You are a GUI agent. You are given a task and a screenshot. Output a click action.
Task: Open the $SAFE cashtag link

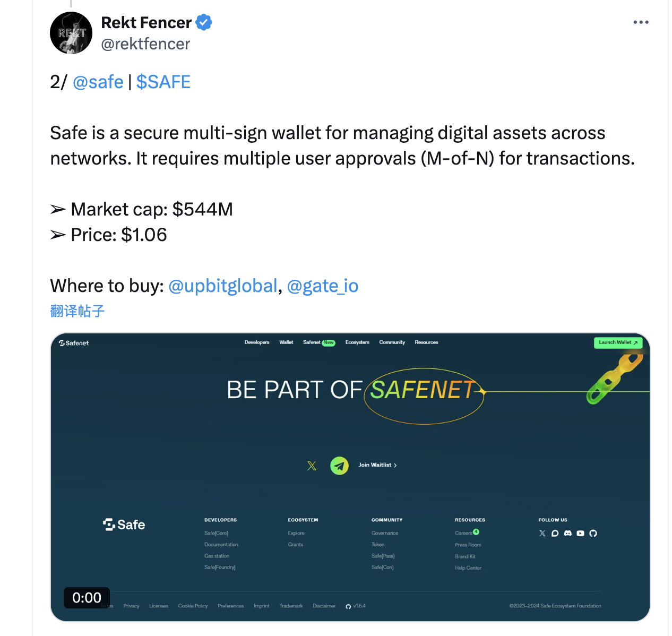point(163,82)
